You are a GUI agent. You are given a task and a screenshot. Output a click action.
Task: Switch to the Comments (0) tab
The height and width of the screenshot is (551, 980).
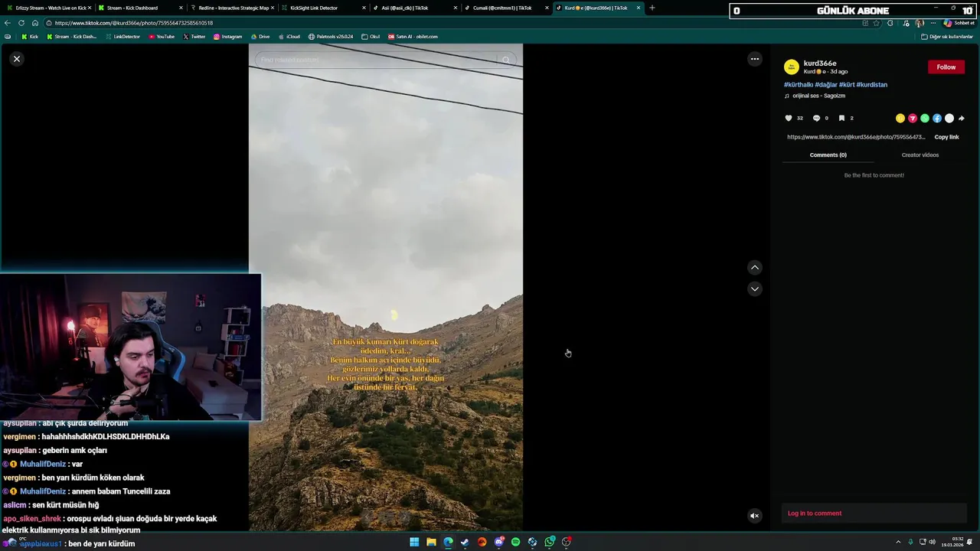(x=828, y=155)
